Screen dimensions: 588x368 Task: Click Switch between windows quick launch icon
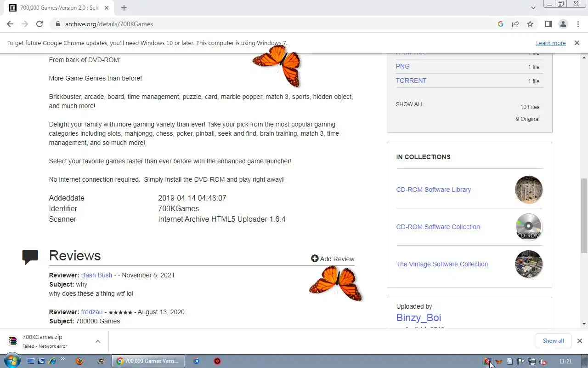(x=42, y=362)
